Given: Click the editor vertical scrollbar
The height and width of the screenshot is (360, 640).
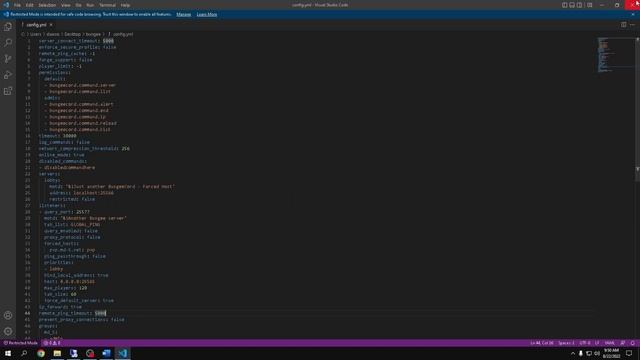Looking at the screenshot, I should (x=637, y=108).
